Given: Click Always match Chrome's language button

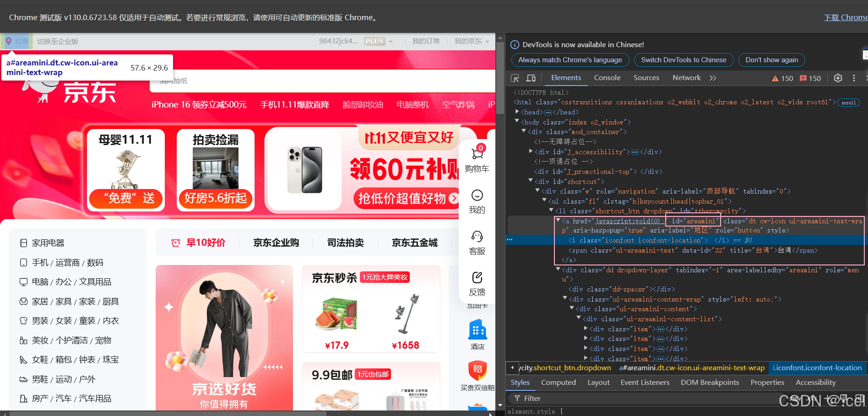Looking at the screenshot, I should (x=570, y=60).
